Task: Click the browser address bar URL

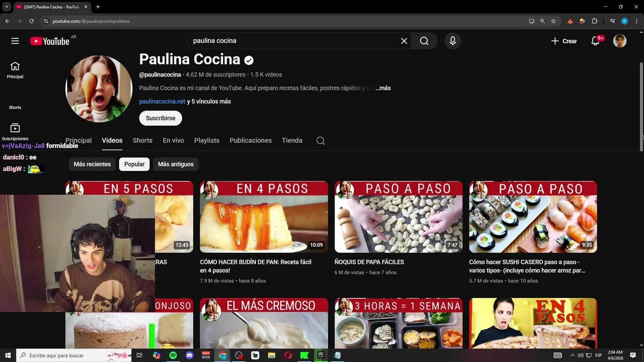Action: [x=91, y=21]
